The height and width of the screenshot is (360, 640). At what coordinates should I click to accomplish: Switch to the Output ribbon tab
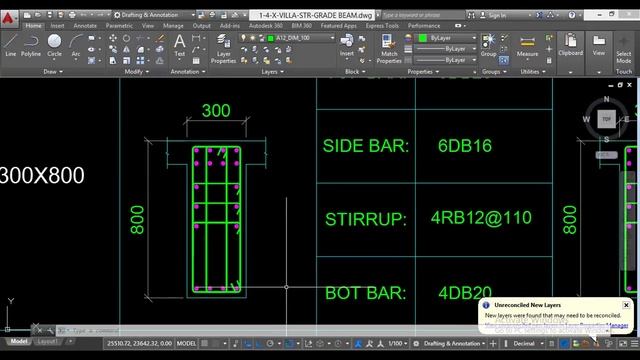pyautogui.click(x=202, y=26)
